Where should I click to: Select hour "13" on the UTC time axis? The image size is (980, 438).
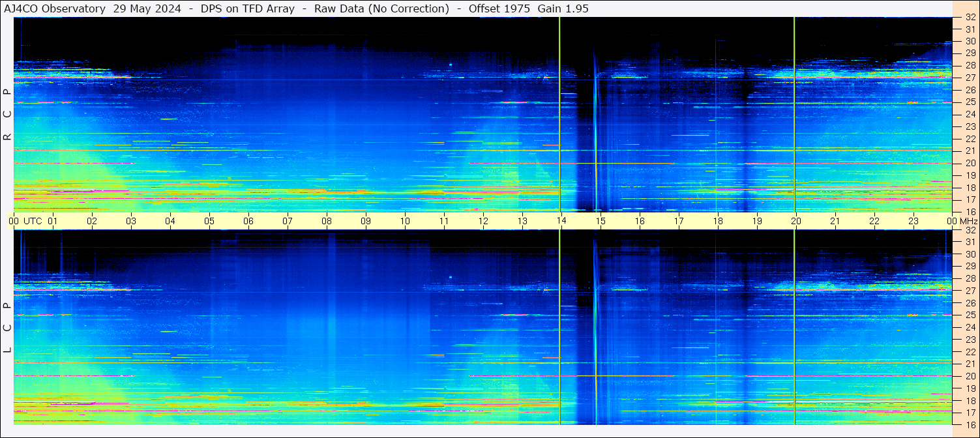click(x=522, y=221)
